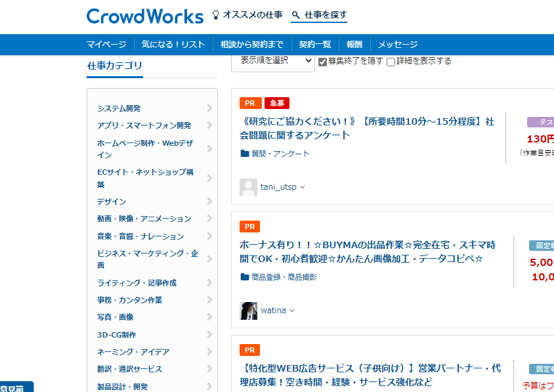This screenshot has width=554, height=392.
Task: Click 質問・アンケート category link
Action: [x=280, y=154]
